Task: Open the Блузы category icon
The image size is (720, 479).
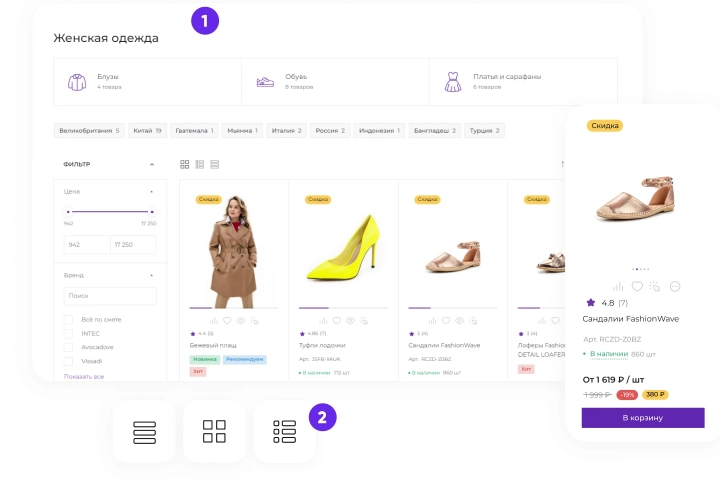Action: coord(77,82)
